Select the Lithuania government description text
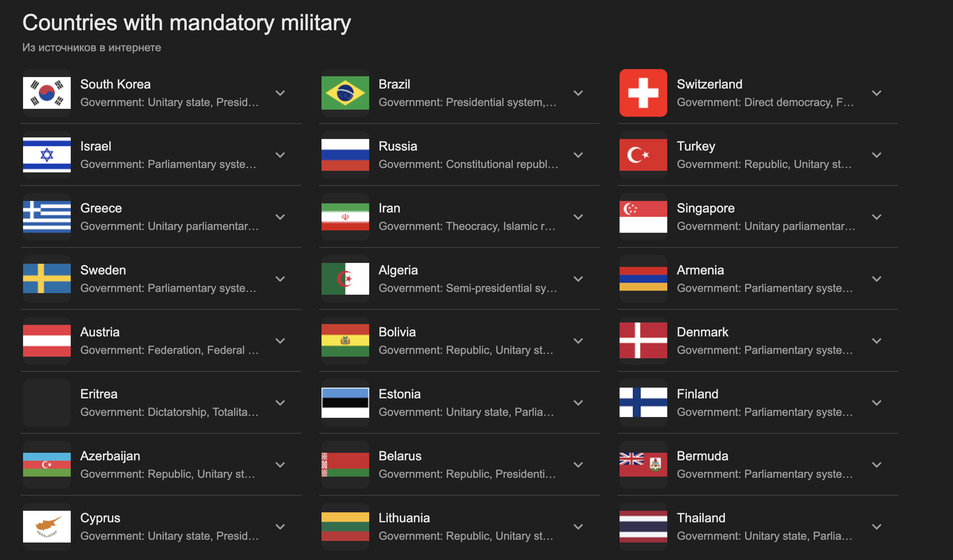 (x=466, y=536)
